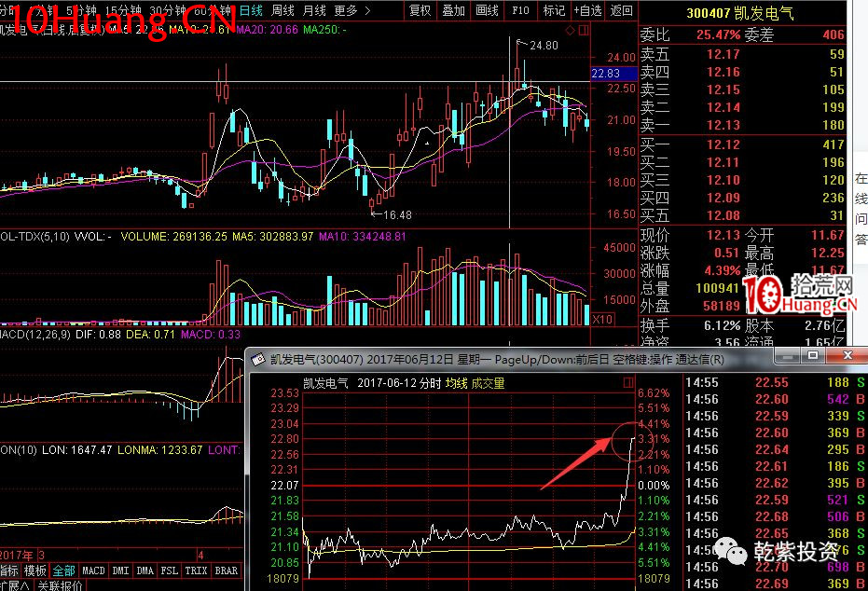Click the 卖一 12.13 order row
Viewport: 868px width, 591px height.
(742, 125)
